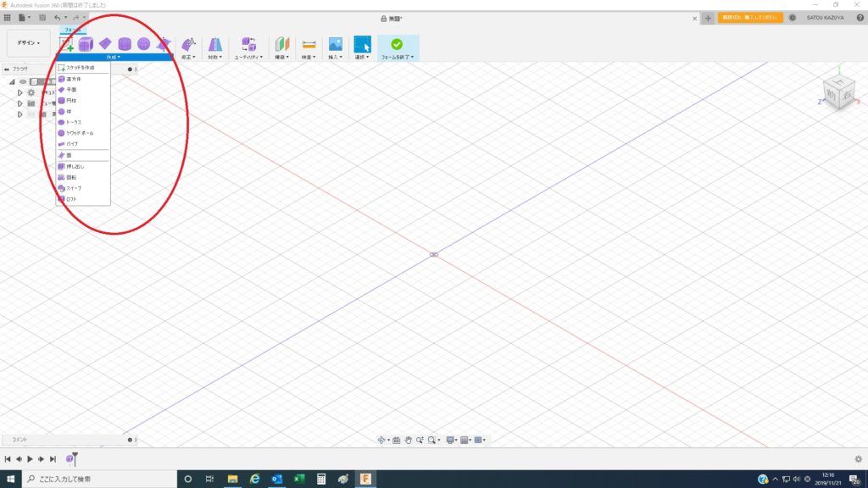Viewport: 868px width, 488px height.
Task: Collapse the root component triangle in browser
Action: 12,81
